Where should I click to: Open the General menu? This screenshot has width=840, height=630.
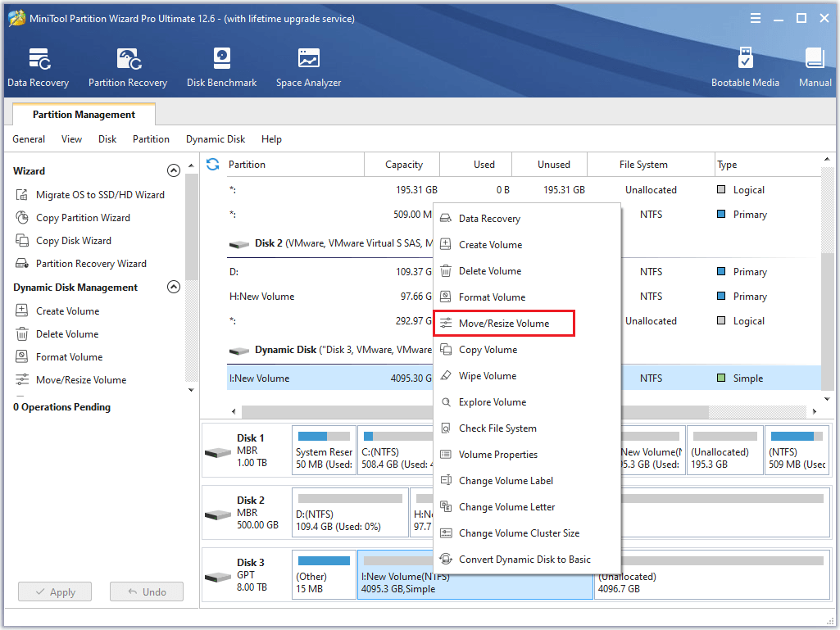pos(29,139)
